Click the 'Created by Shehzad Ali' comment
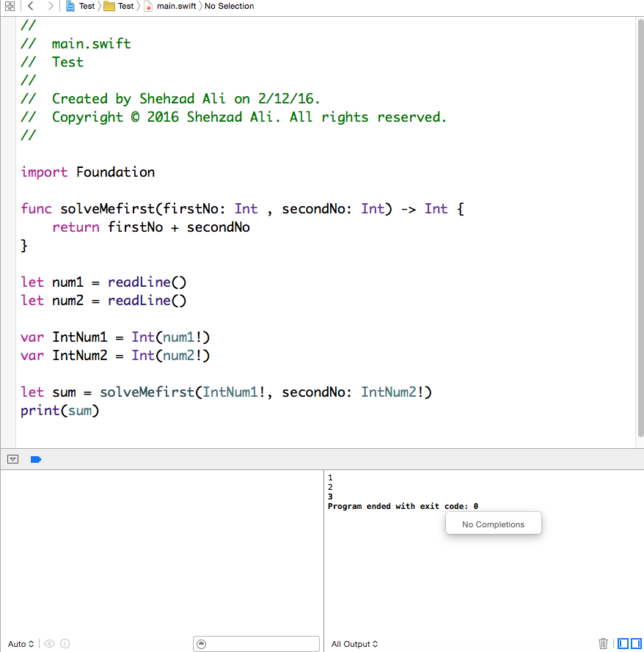This screenshot has width=644, height=652. point(170,98)
